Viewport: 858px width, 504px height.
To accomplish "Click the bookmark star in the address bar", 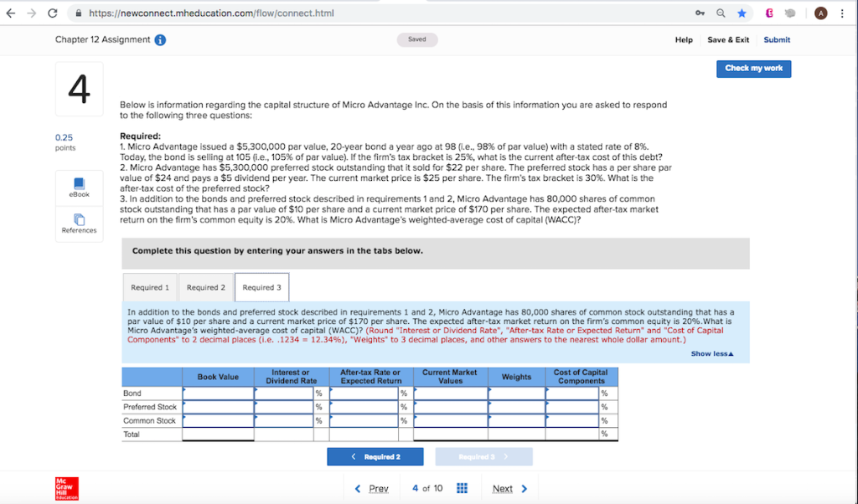I will pyautogui.click(x=741, y=13).
